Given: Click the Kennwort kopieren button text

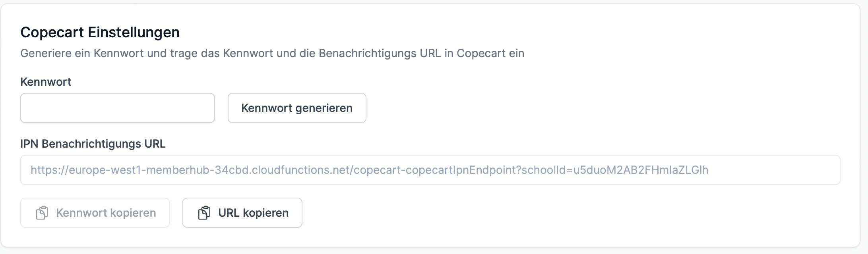Looking at the screenshot, I should tap(106, 213).
